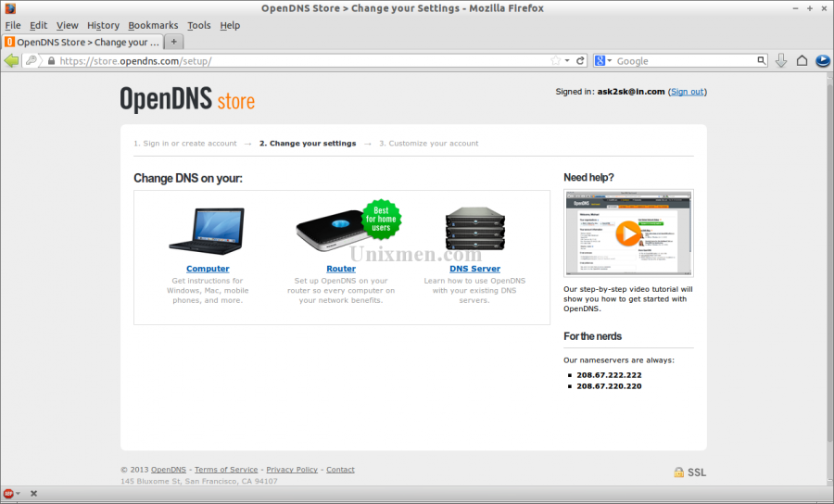Open the Contact footer link
This screenshot has width=834, height=504.
[340, 470]
